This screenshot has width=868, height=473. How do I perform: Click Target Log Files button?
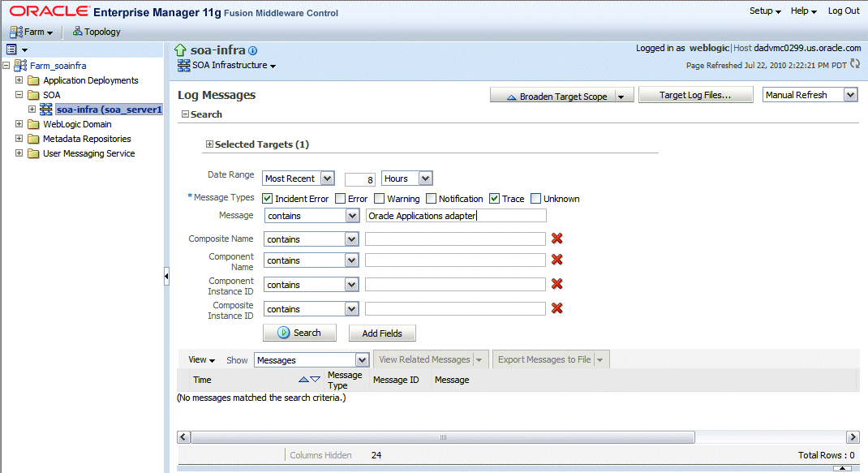[695, 95]
